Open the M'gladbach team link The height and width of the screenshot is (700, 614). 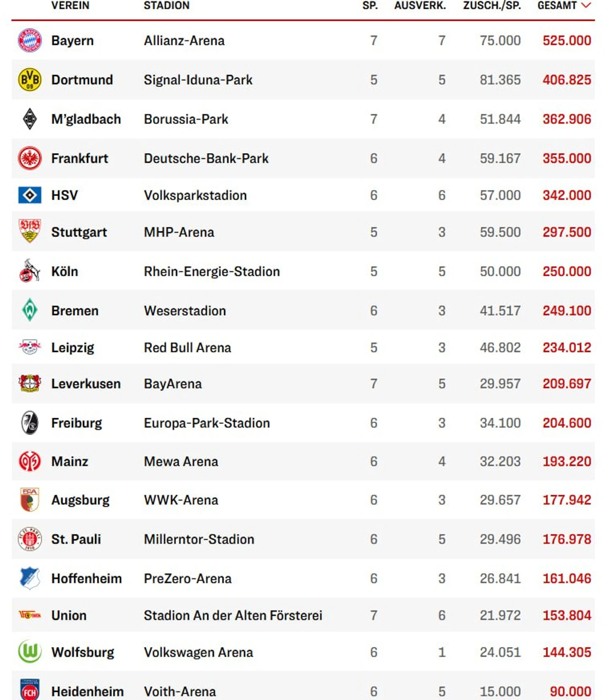(86, 119)
